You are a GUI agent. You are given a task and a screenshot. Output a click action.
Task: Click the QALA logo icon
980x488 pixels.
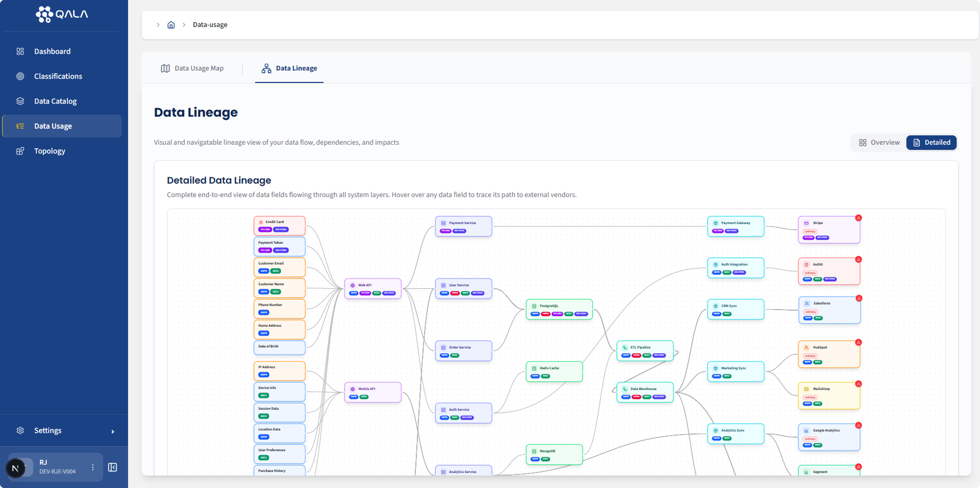[44, 15]
